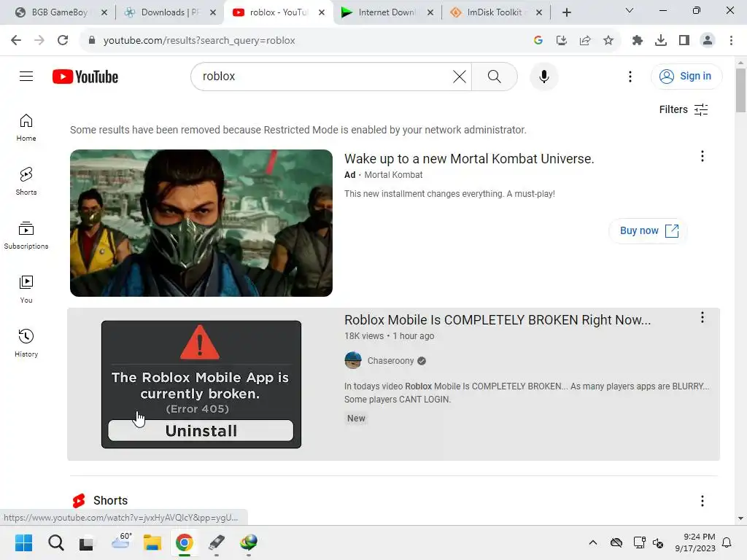Reload the current page
Viewport: 747px width, 560px height.
click(x=63, y=41)
